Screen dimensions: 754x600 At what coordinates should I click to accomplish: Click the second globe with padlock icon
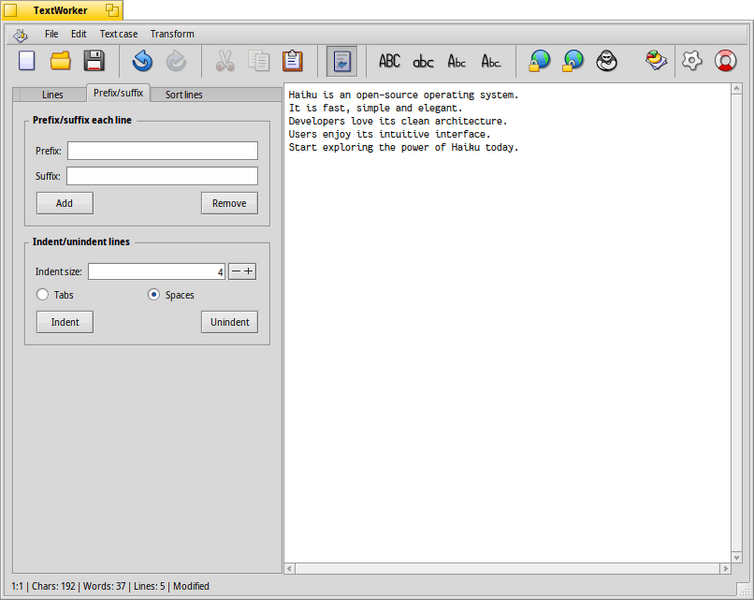(573, 61)
